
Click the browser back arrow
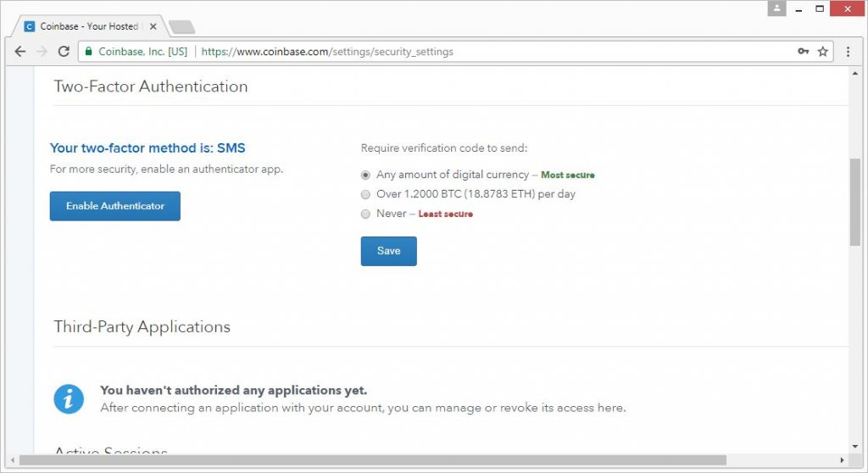coord(20,52)
